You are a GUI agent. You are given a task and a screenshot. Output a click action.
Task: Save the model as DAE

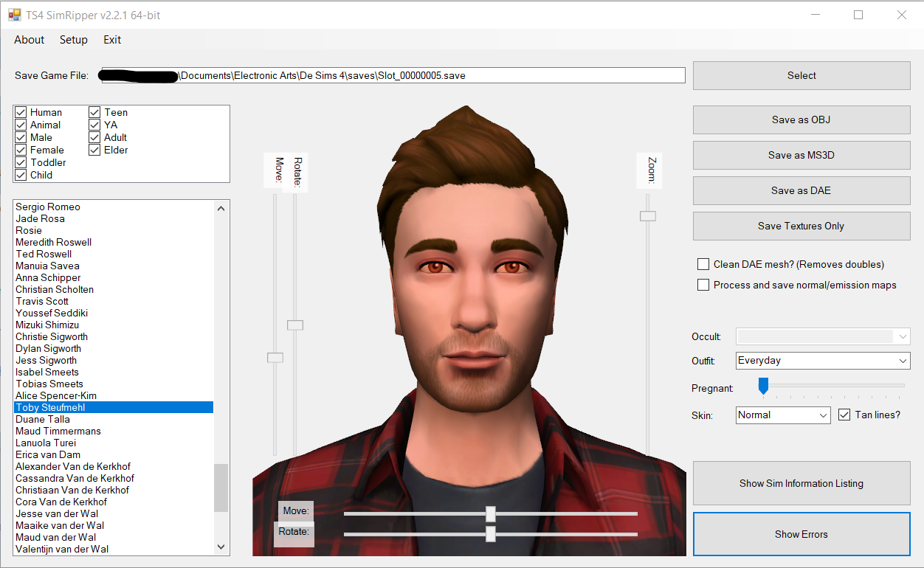801,190
